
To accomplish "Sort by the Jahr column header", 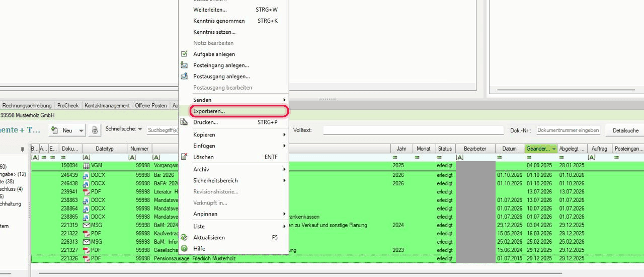I will tap(401, 149).
